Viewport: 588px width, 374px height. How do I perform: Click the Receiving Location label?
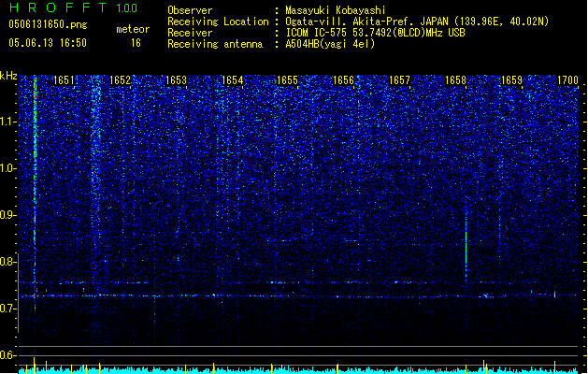click(x=218, y=22)
